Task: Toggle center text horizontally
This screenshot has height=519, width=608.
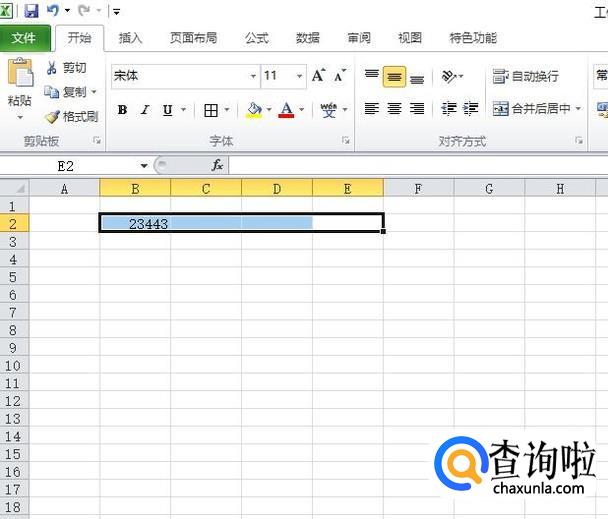Action: pyautogui.click(x=394, y=109)
